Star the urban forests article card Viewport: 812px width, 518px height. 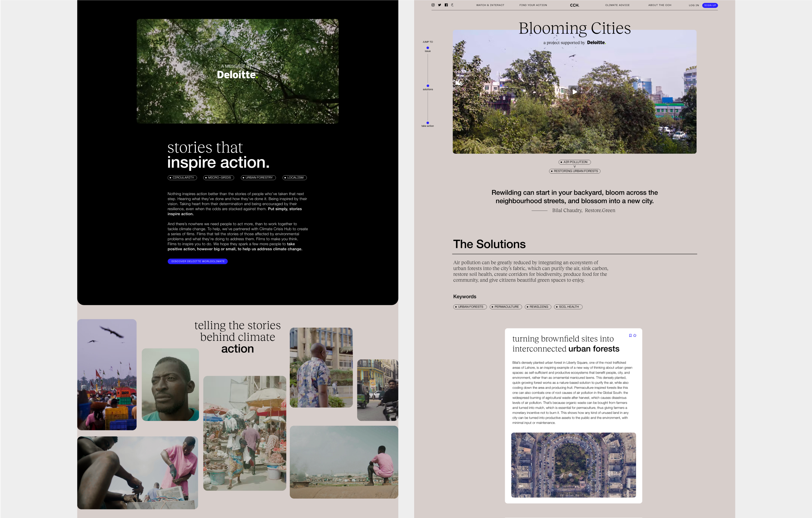(635, 335)
